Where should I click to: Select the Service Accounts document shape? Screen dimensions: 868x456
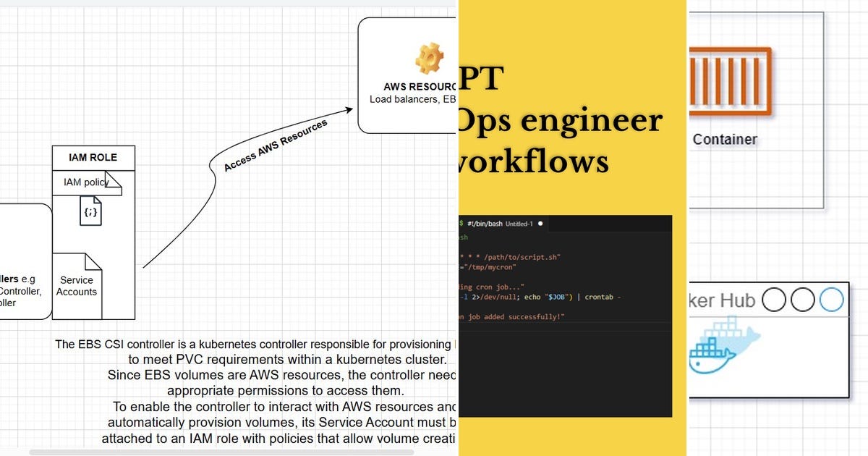coord(76,286)
